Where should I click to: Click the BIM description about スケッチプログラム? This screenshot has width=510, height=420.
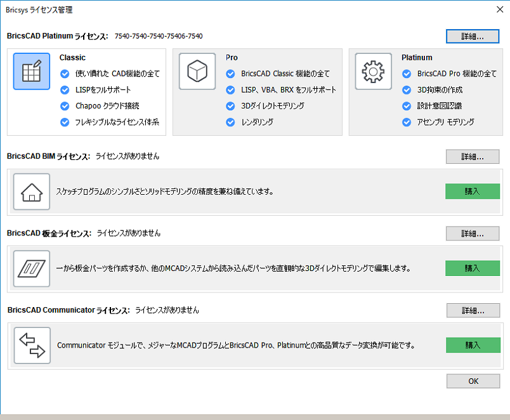164,192
